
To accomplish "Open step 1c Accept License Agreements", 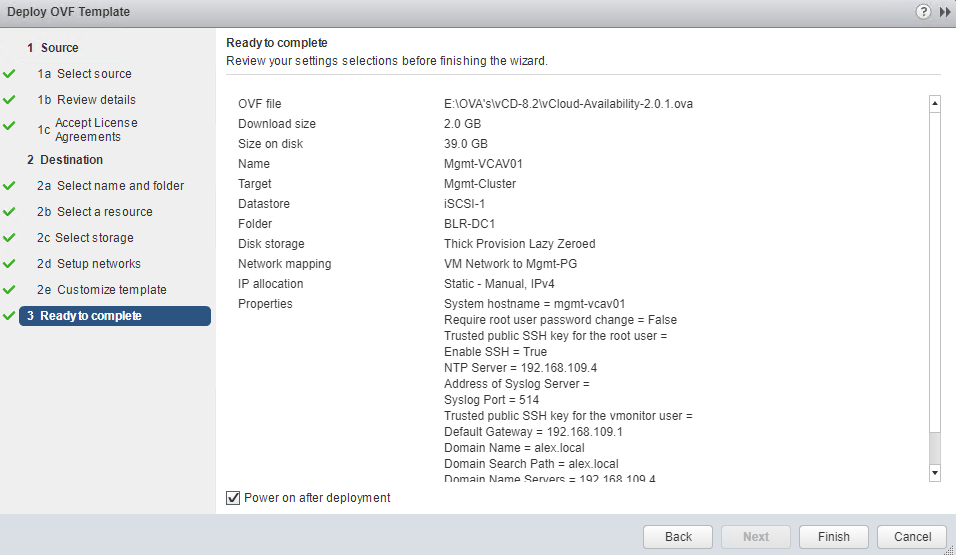I will (96, 130).
